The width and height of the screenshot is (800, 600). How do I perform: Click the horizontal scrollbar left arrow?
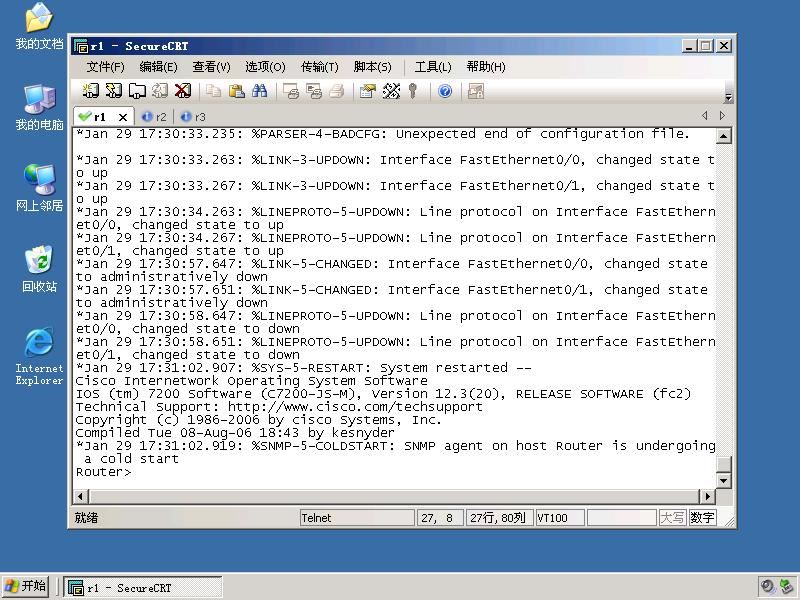point(81,496)
